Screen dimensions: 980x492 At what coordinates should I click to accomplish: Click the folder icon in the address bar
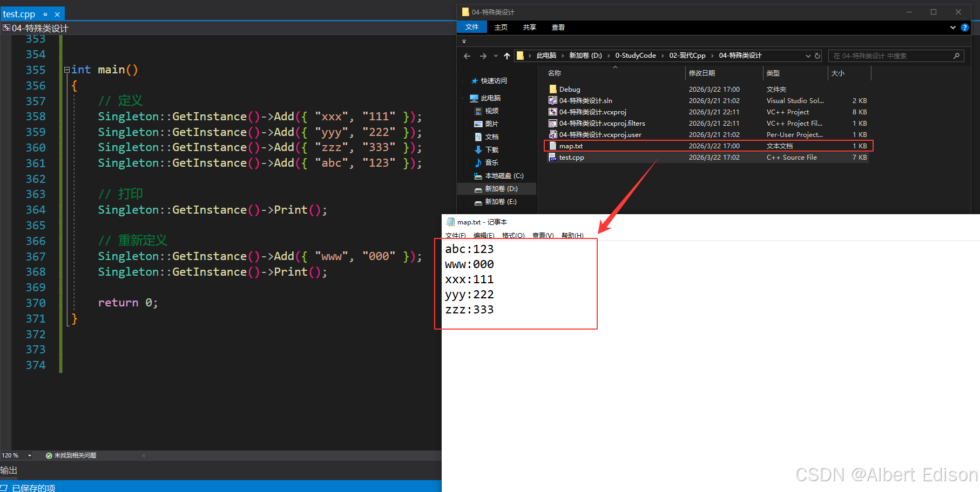(x=520, y=56)
